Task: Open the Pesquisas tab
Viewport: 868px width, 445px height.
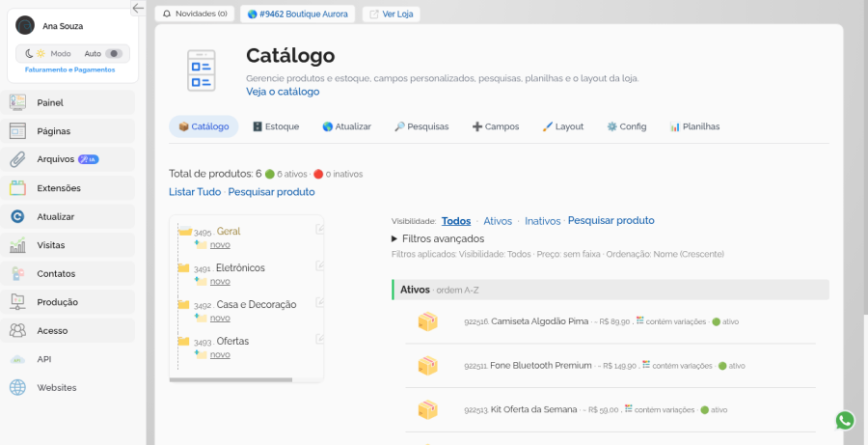Action: [x=421, y=126]
